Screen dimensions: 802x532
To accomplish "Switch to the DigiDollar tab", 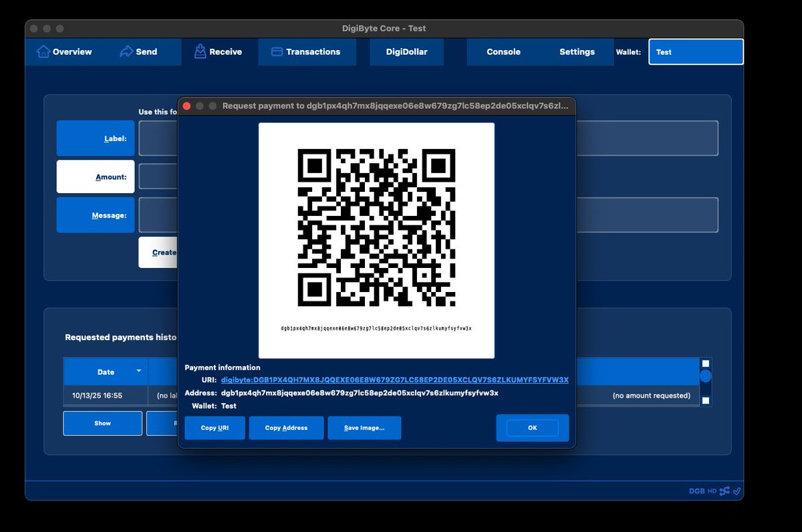I will (x=406, y=51).
